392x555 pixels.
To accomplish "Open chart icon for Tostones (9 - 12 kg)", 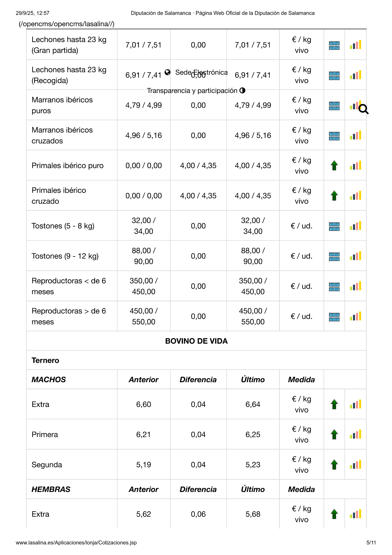I will 355,256.
